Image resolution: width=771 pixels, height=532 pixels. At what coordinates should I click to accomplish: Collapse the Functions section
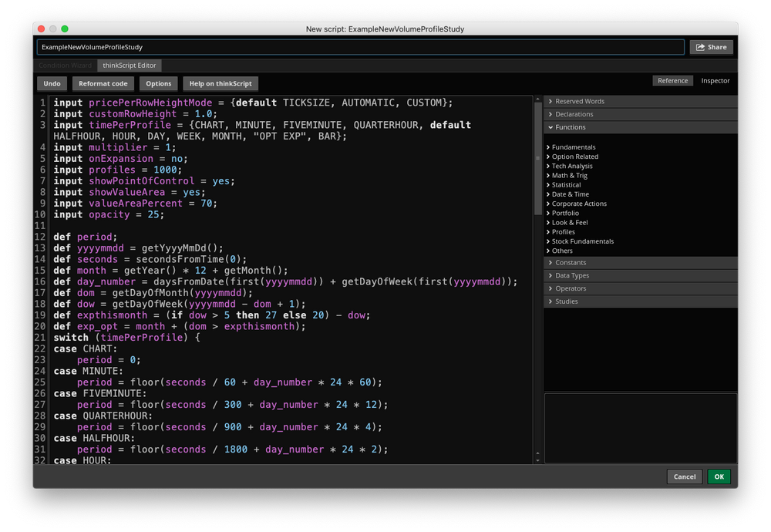click(x=641, y=127)
